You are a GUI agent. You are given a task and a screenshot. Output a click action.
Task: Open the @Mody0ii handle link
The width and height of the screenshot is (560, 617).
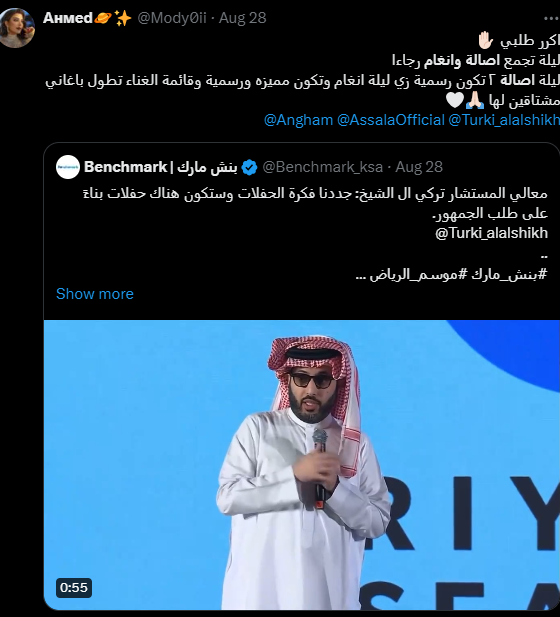point(172,18)
